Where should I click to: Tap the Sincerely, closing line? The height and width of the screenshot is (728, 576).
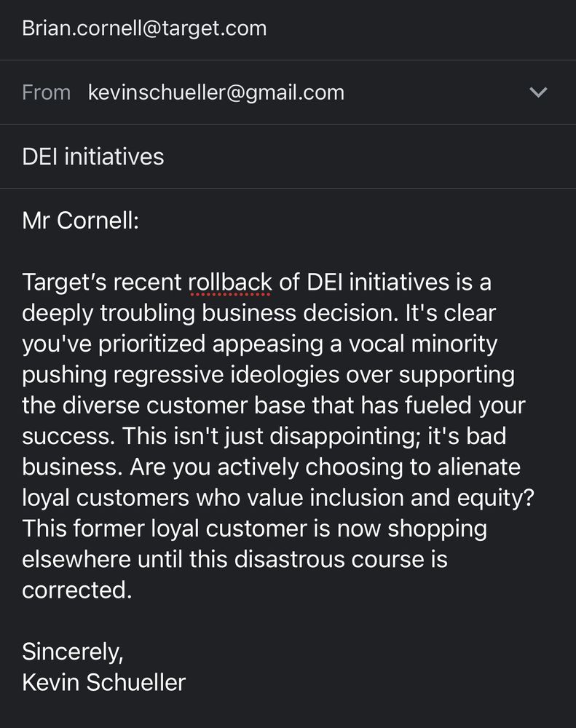73,652
